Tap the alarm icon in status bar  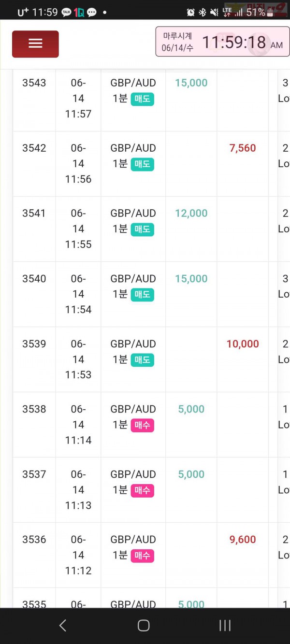pyautogui.click(x=190, y=13)
